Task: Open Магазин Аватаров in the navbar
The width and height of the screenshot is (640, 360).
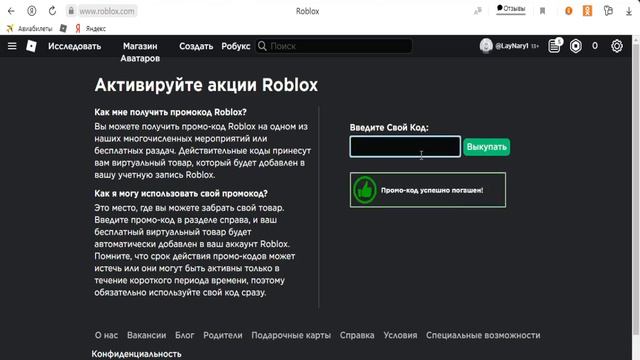Action: (x=140, y=52)
